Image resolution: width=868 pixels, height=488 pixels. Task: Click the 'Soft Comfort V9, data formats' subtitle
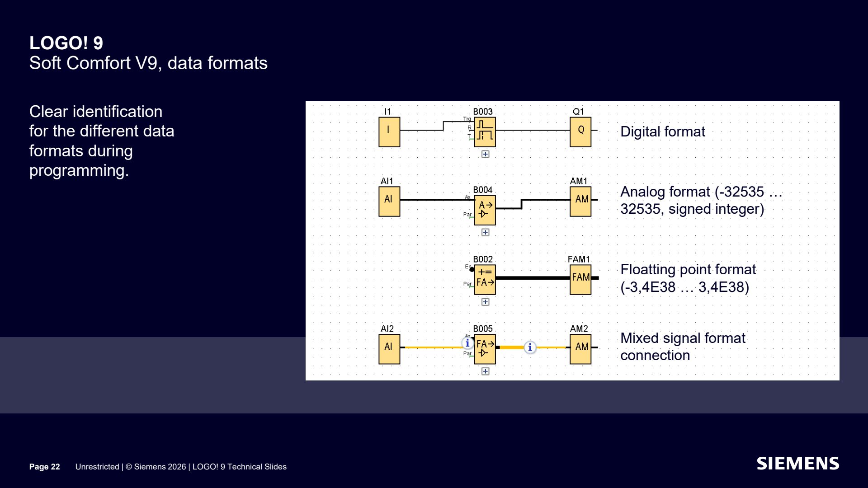click(x=148, y=63)
